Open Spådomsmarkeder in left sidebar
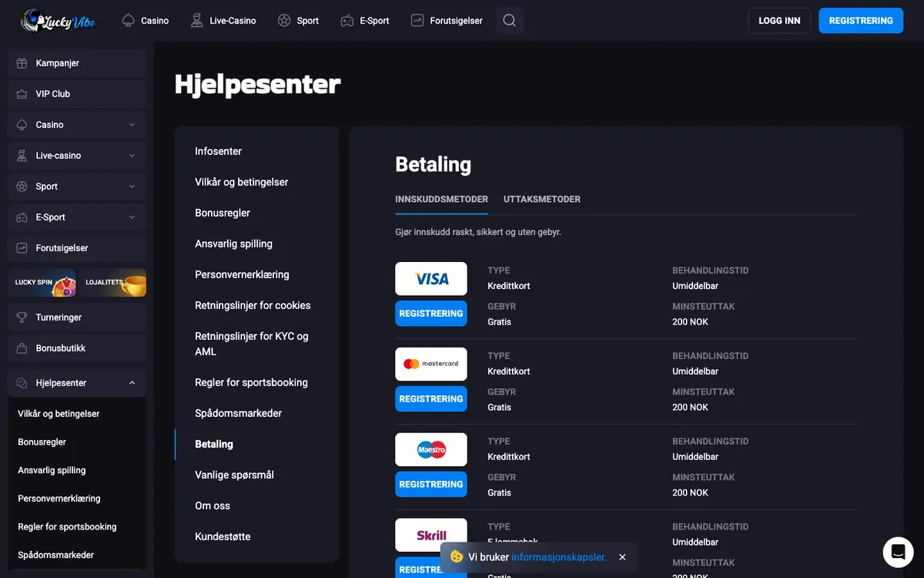This screenshot has width=924, height=578. tap(56, 555)
